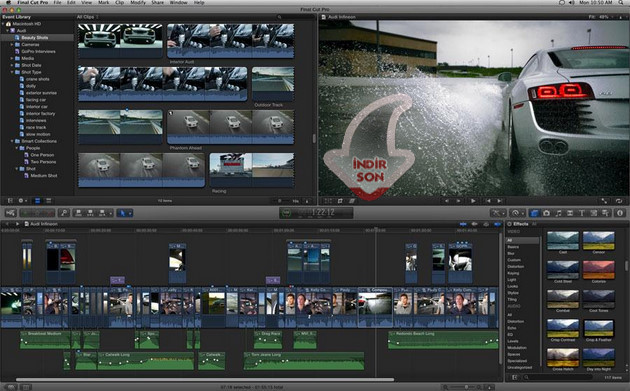Open the Mark menu
The image size is (630, 391).
tap(104, 2)
